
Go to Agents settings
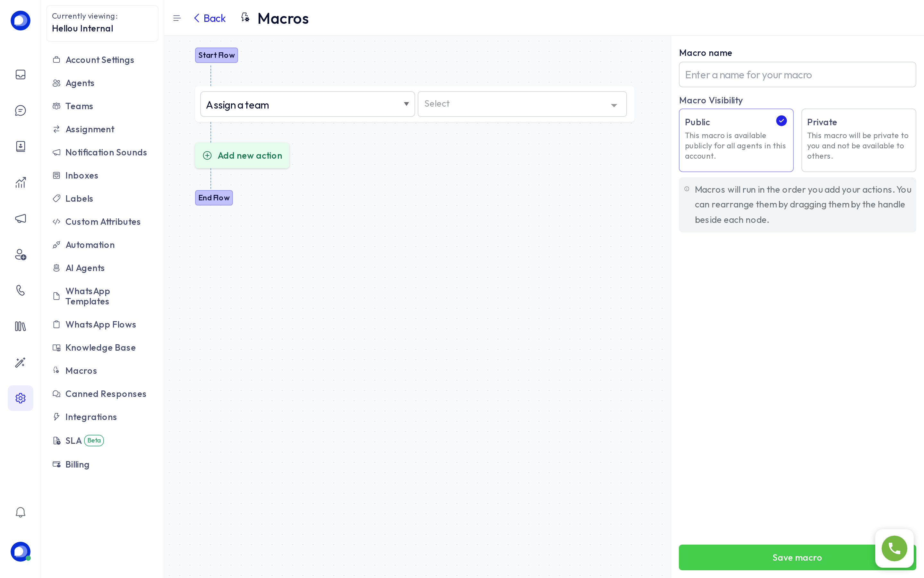(x=80, y=83)
